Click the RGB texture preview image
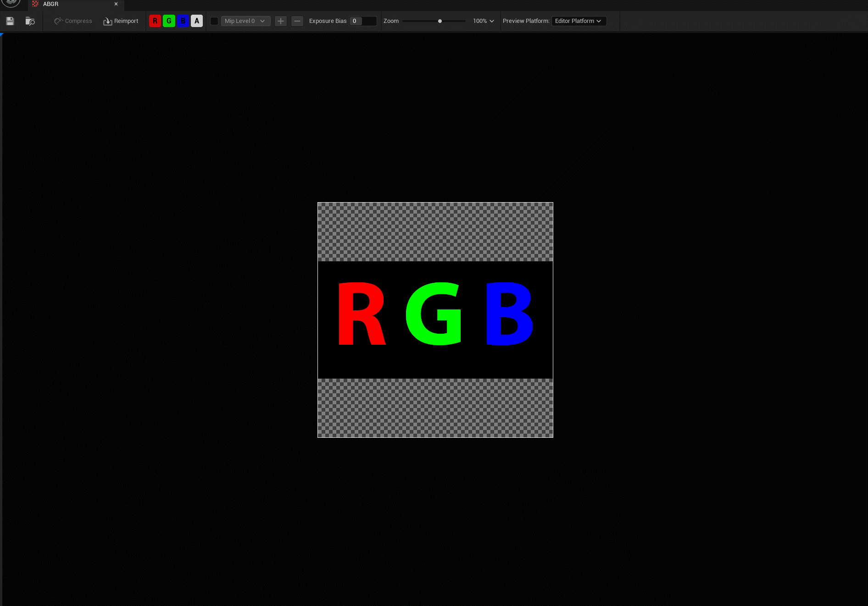 point(435,320)
